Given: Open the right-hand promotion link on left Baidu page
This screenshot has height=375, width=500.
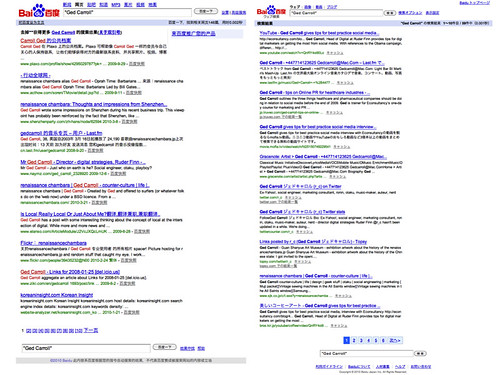Looking at the screenshot, I should click(193, 34).
